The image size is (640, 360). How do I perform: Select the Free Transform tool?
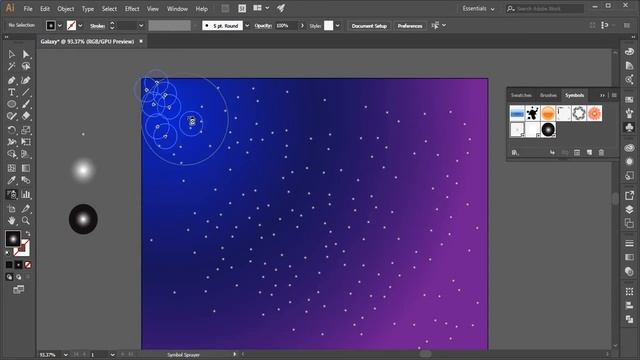coord(26,142)
